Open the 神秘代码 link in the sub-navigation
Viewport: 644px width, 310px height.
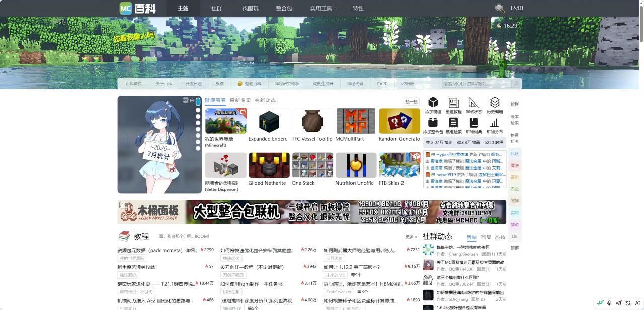click(355, 84)
